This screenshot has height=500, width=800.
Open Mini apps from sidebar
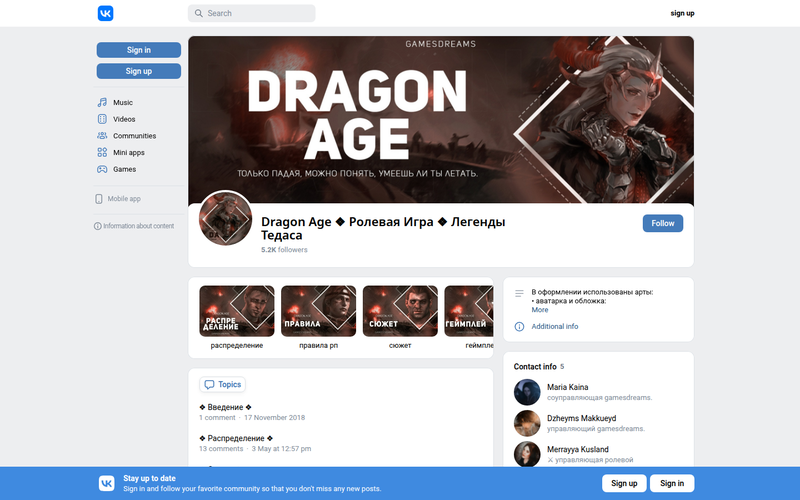pos(129,153)
